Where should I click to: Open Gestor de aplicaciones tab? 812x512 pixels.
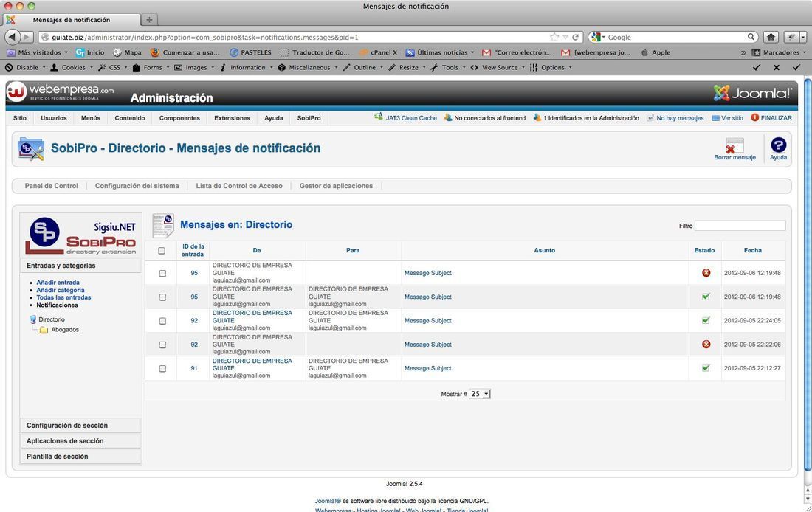336,186
